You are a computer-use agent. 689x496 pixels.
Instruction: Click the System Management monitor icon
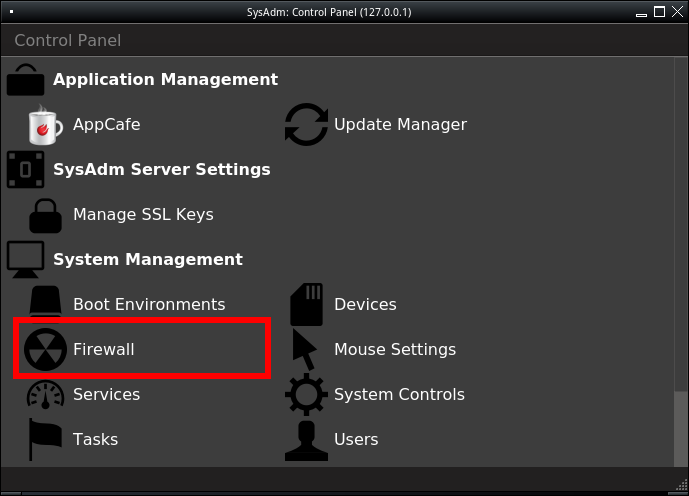(25, 260)
